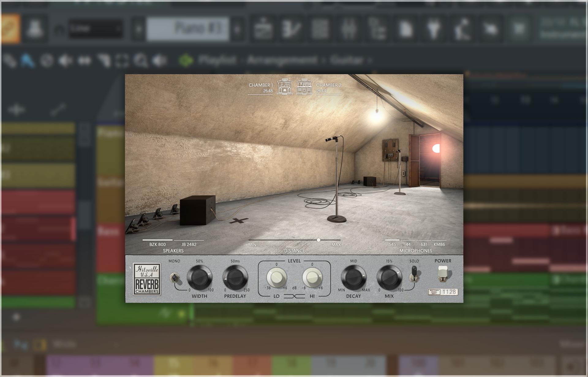Set distance to MAX label
The height and width of the screenshot is (377, 588).
tap(336, 245)
